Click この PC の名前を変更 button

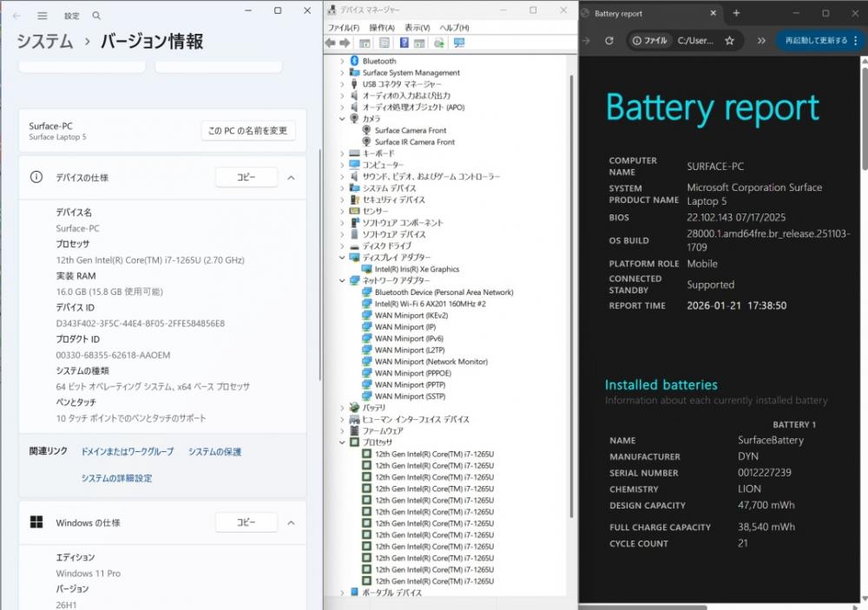[x=247, y=130]
